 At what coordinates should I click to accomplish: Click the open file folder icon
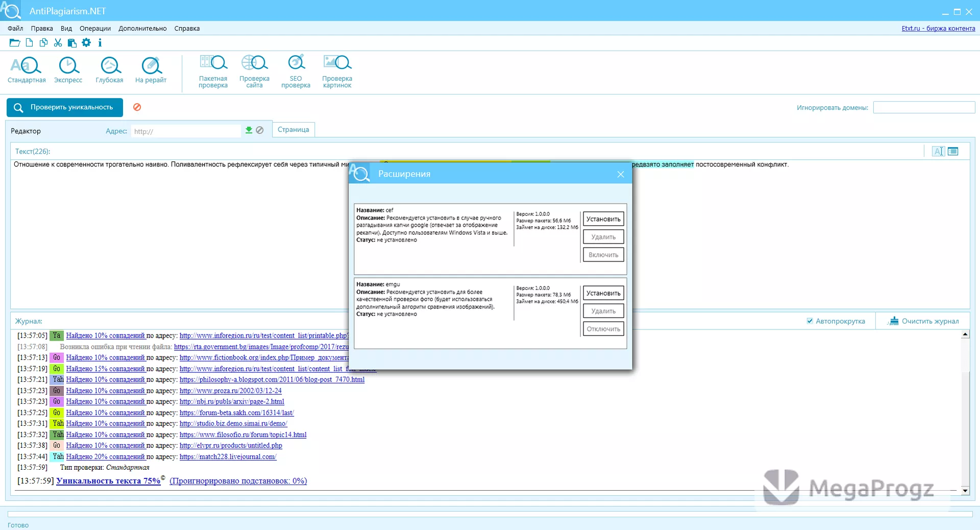[15, 43]
